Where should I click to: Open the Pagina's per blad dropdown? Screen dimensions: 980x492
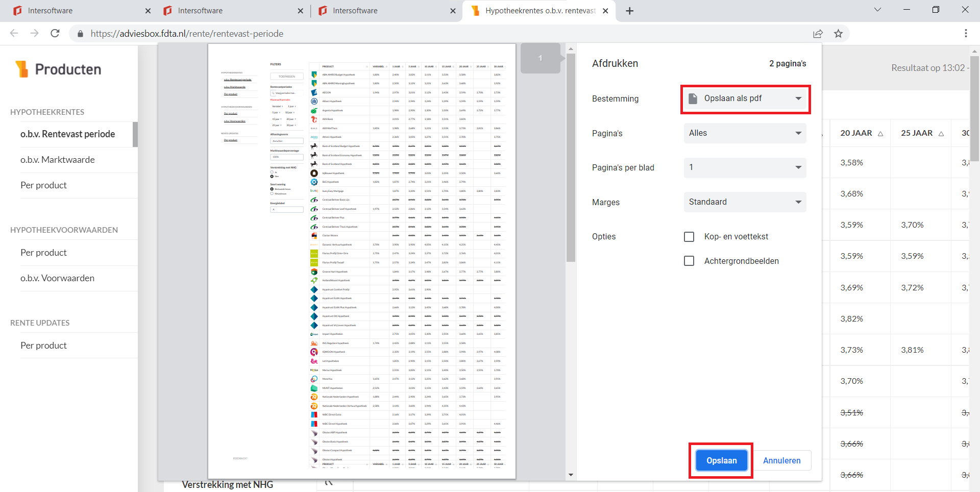point(745,167)
